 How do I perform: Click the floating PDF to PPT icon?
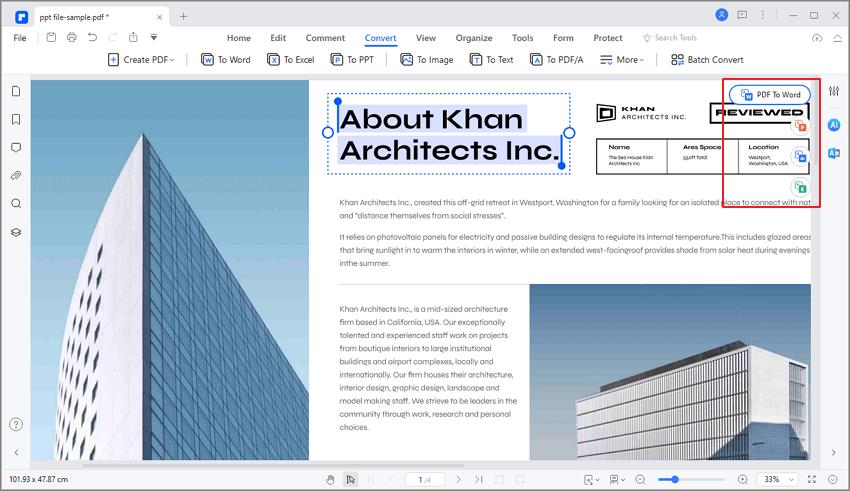tap(800, 126)
